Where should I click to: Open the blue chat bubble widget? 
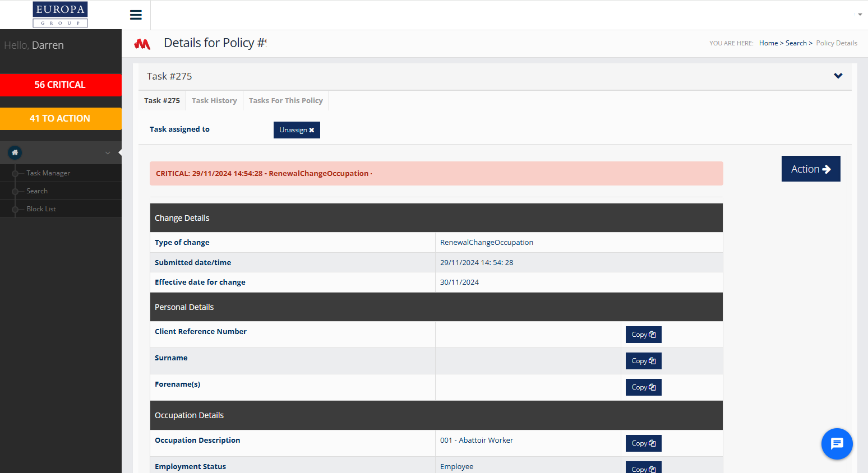(837, 444)
